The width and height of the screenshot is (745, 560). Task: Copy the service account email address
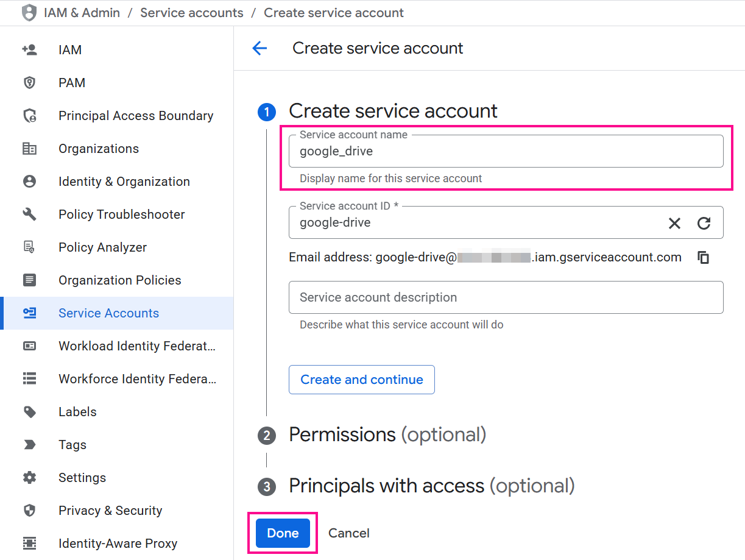coord(704,257)
